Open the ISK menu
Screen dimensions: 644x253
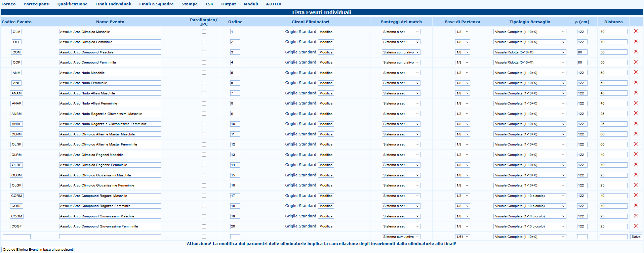click(209, 4)
